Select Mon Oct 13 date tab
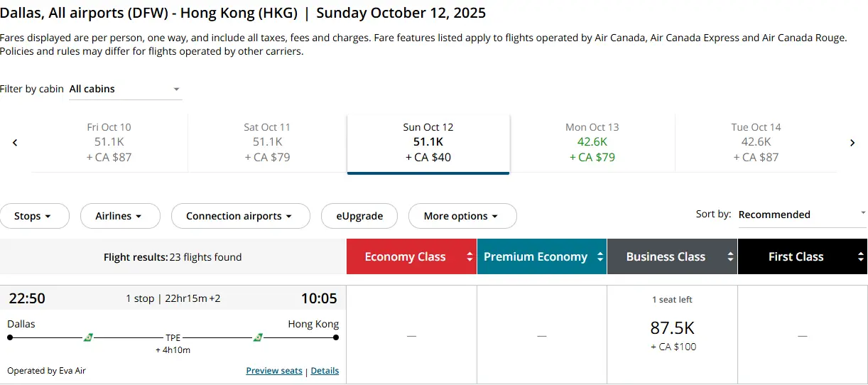 pyautogui.click(x=592, y=143)
